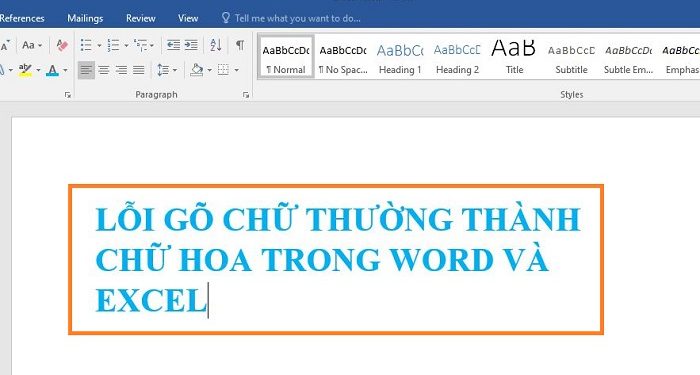
Task: Click the Change Case (Aa) button
Action: (x=28, y=45)
